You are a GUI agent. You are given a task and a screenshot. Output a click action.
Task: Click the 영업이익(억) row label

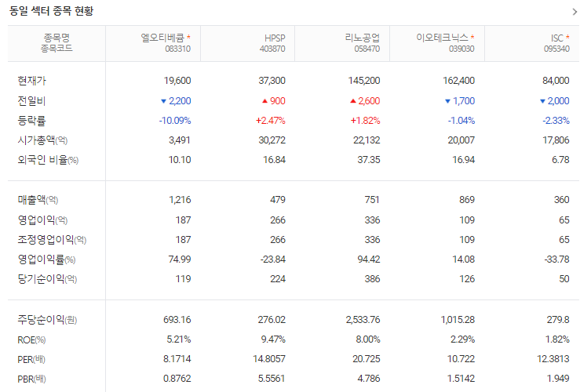(x=42, y=220)
